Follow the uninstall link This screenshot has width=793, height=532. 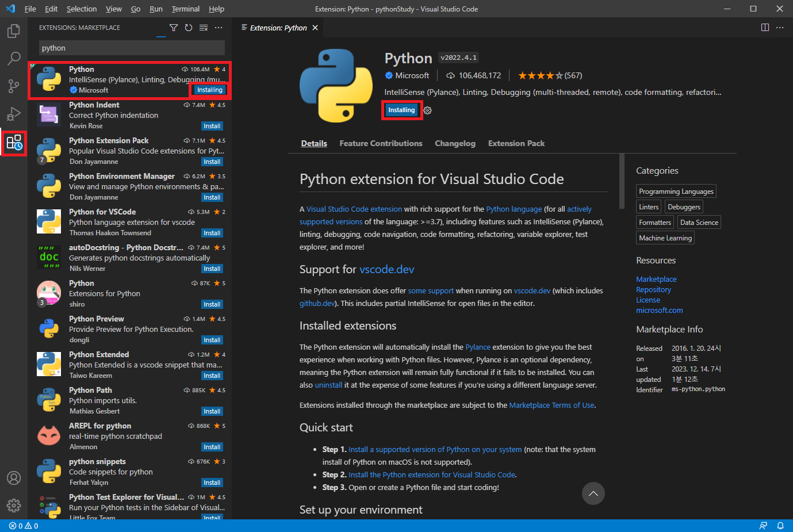click(328, 385)
